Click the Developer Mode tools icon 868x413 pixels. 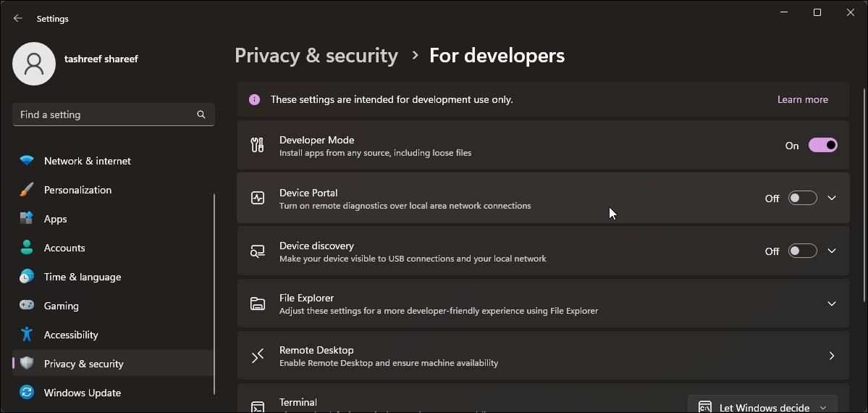(258, 145)
